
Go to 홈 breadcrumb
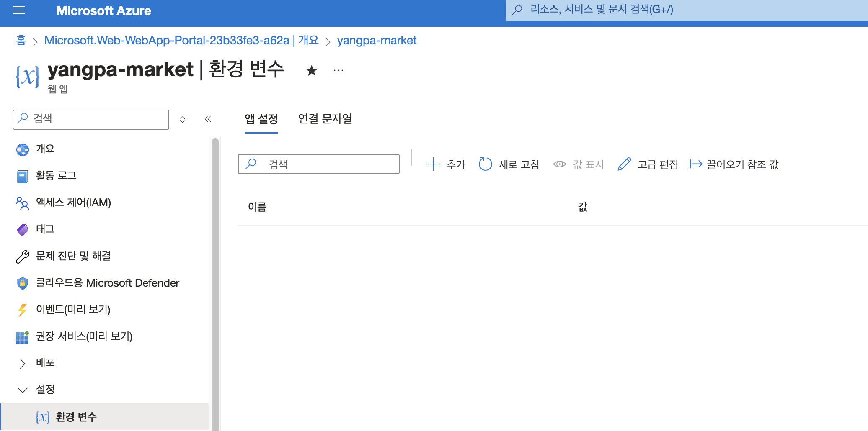point(21,40)
